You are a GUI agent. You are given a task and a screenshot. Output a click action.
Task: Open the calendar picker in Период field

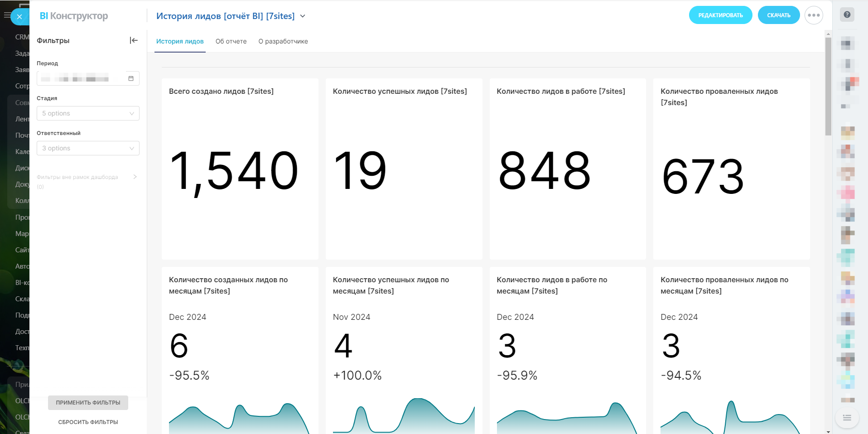point(131,78)
